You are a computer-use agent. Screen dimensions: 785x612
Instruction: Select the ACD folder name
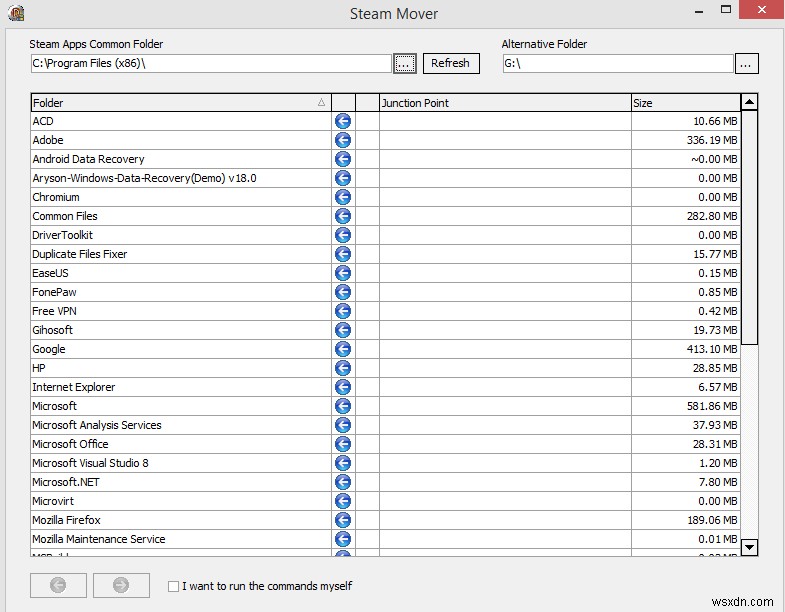[43, 121]
